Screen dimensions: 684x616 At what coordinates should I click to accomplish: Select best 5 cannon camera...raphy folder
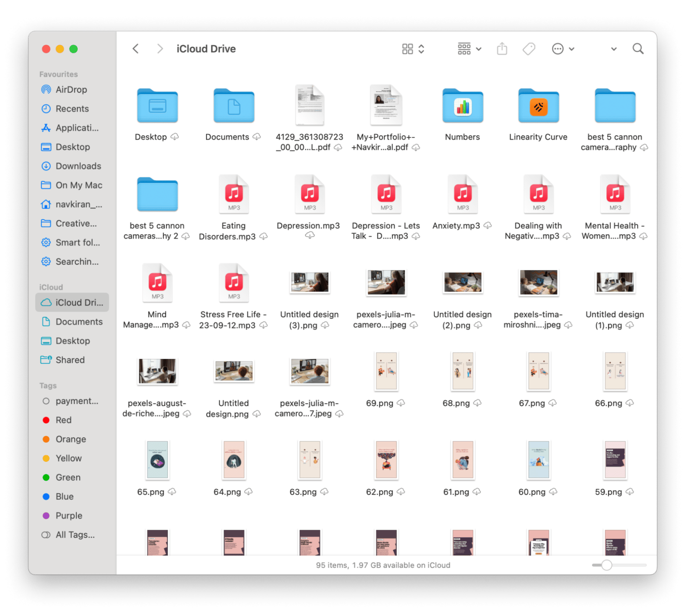pyautogui.click(x=615, y=106)
